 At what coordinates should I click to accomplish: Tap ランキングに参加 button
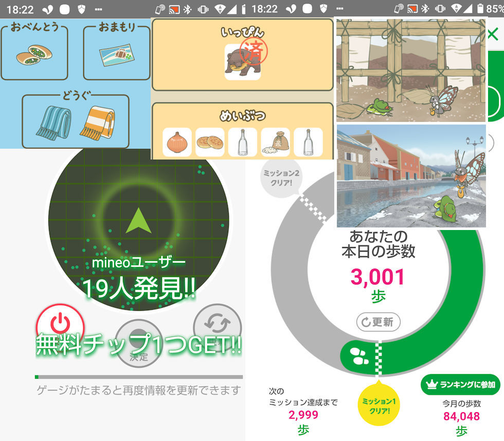pyautogui.click(x=461, y=384)
